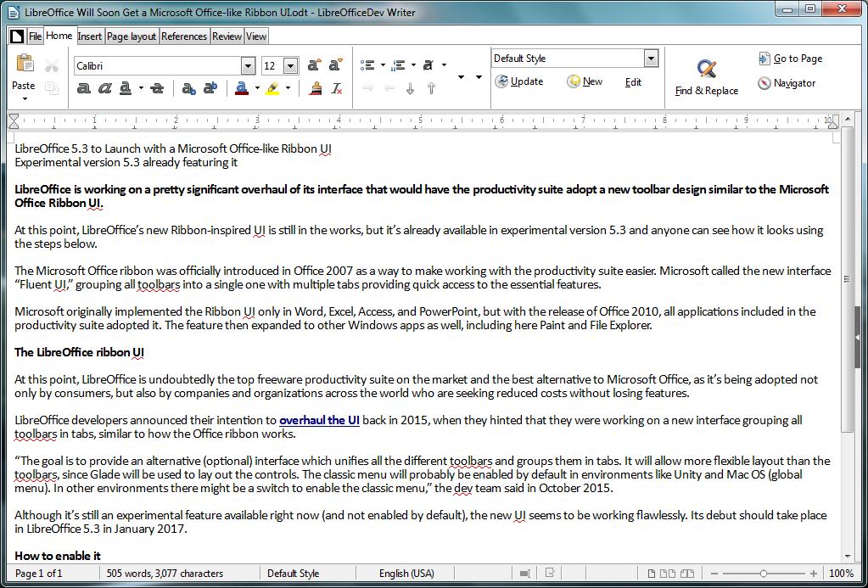Click the Paste clipboard icon
This screenshot has height=588, width=868.
pyautogui.click(x=25, y=64)
